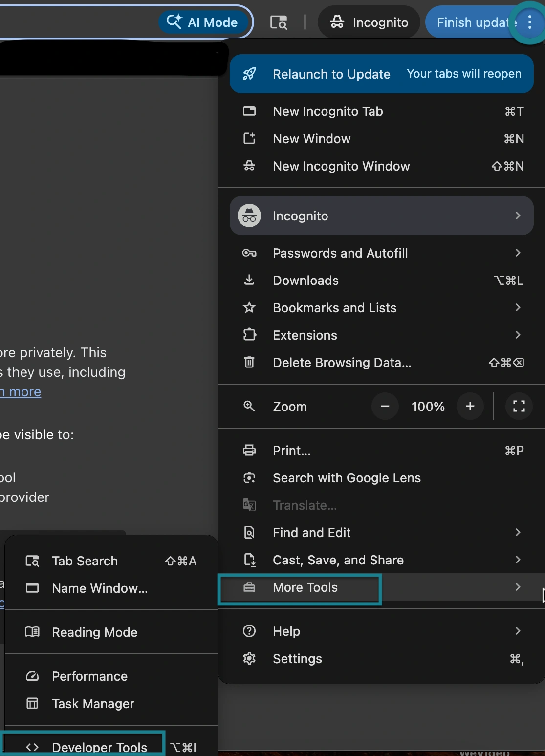545x756 pixels.
Task: Expand Bookmarks and Lists submenu arrow
Action: [x=518, y=307]
